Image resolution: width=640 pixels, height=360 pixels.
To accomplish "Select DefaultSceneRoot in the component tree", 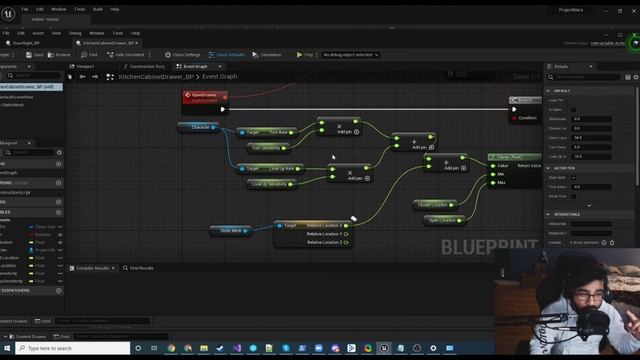I will (17, 97).
